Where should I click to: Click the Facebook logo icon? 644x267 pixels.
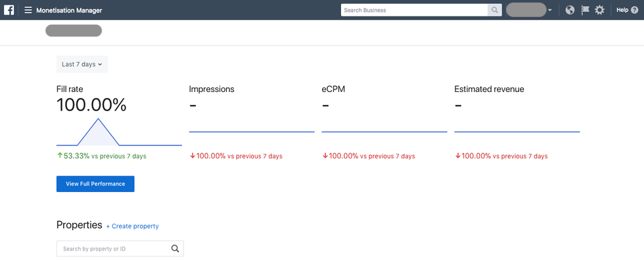point(9,10)
